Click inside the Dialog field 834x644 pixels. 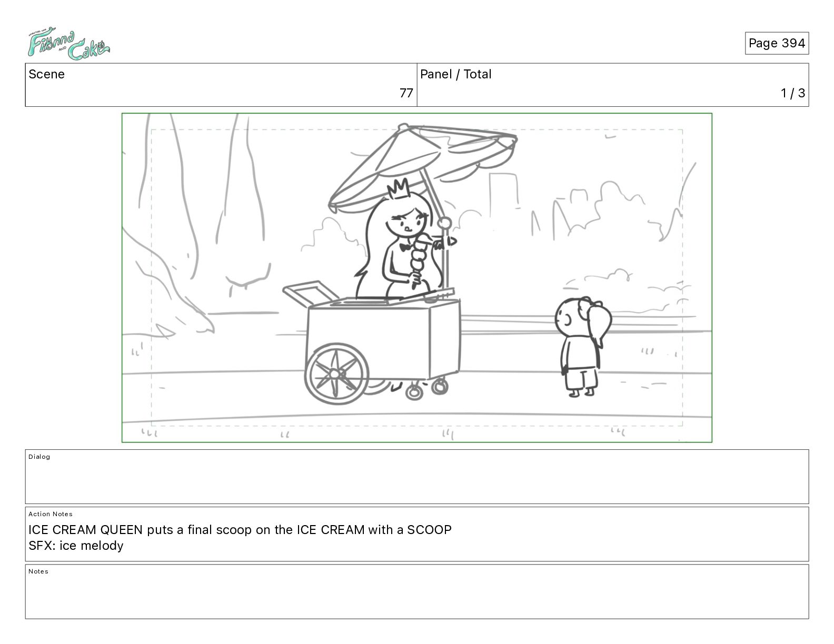click(x=417, y=477)
